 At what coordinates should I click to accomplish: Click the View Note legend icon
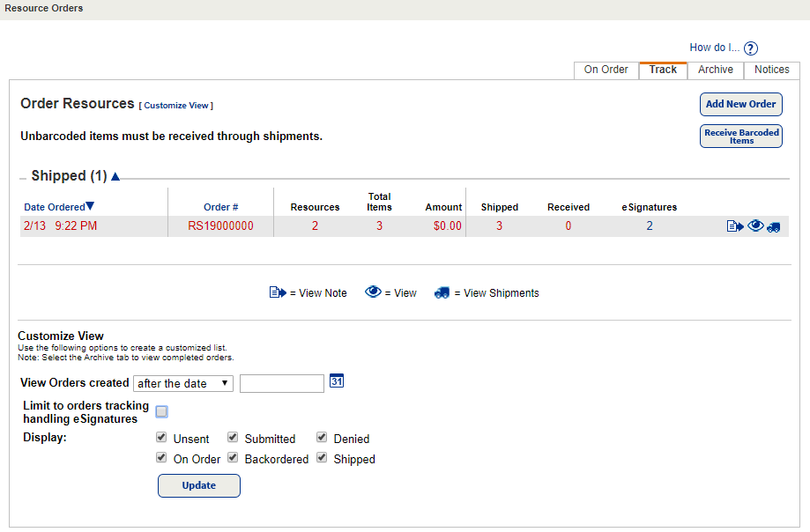pyautogui.click(x=278, y=292)
